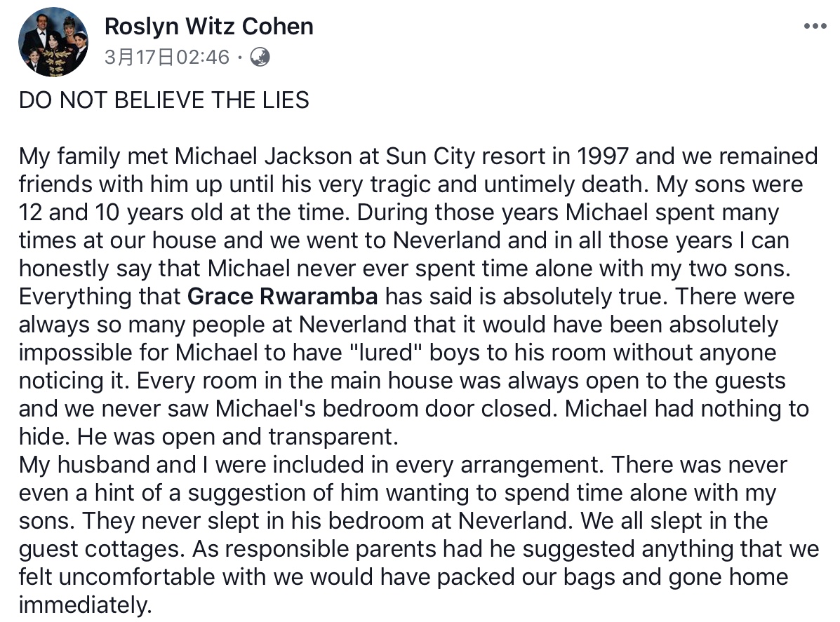Click the phrase guest cottages
Screen dimensions: 840x622
tap(101, 549)
